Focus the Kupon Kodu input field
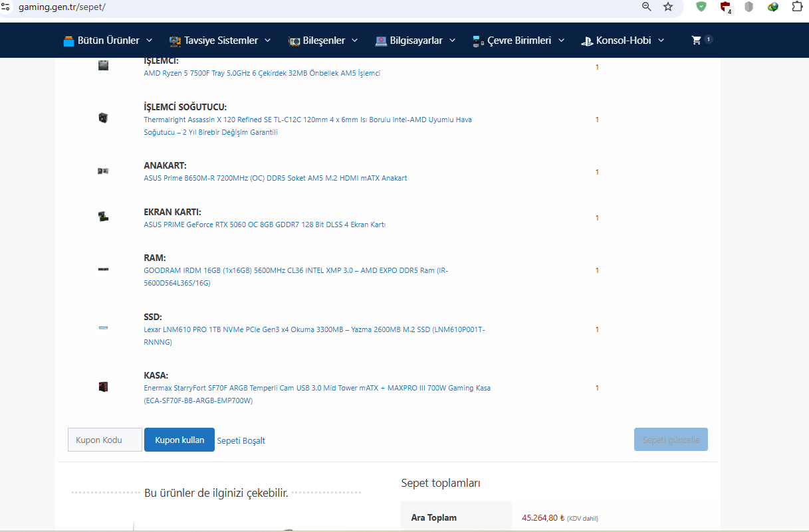The height and width of the screenshot is (532, 809). tap(105, 440)
